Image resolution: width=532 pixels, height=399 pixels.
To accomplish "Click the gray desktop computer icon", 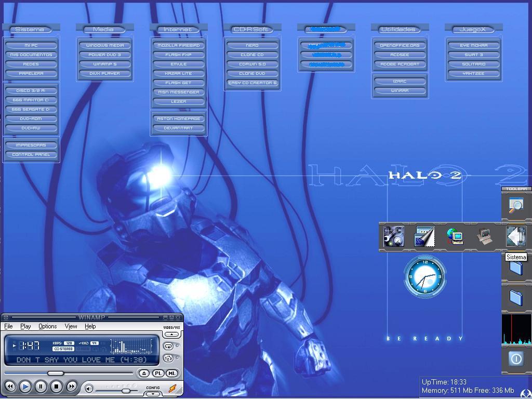I will pos(485,236).
